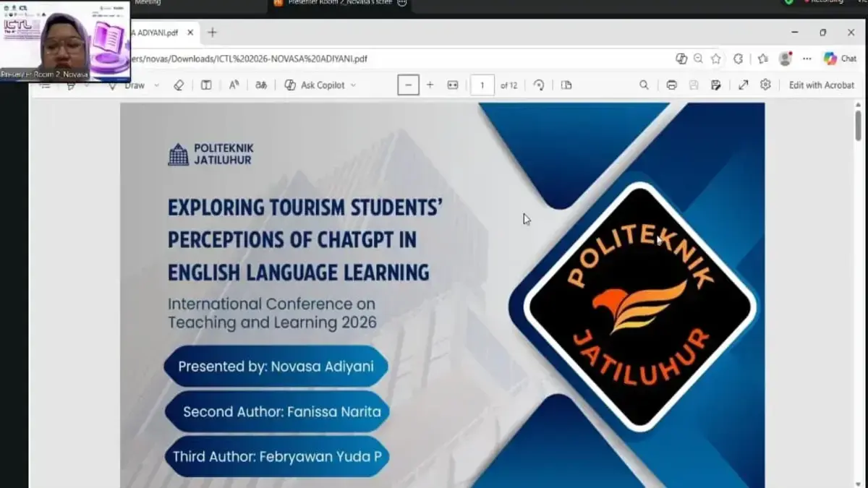
Task: Rotate the PDF page
Action: (539, 85)
